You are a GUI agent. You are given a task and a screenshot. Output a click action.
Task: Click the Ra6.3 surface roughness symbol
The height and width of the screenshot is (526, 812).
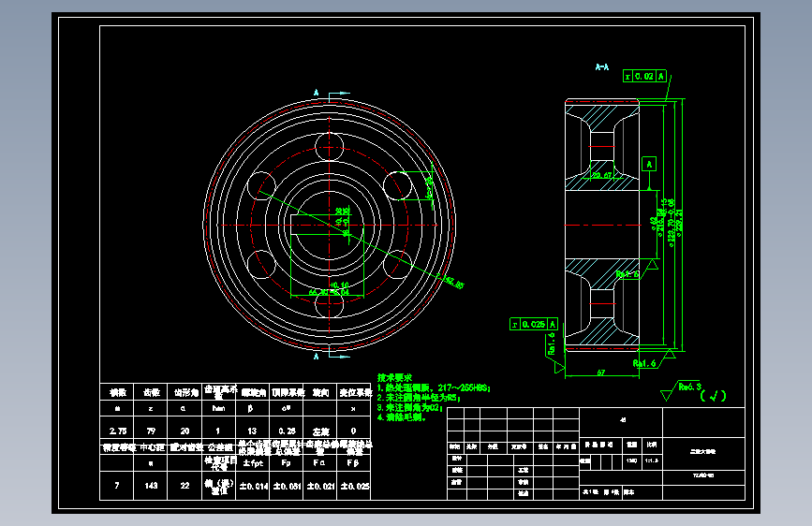click(682, 390)
